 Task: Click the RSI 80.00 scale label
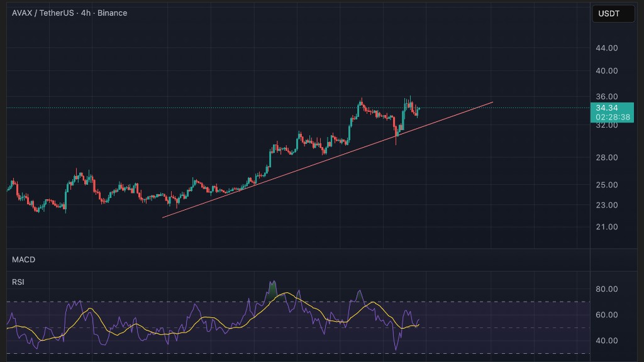tap(606, 289)
